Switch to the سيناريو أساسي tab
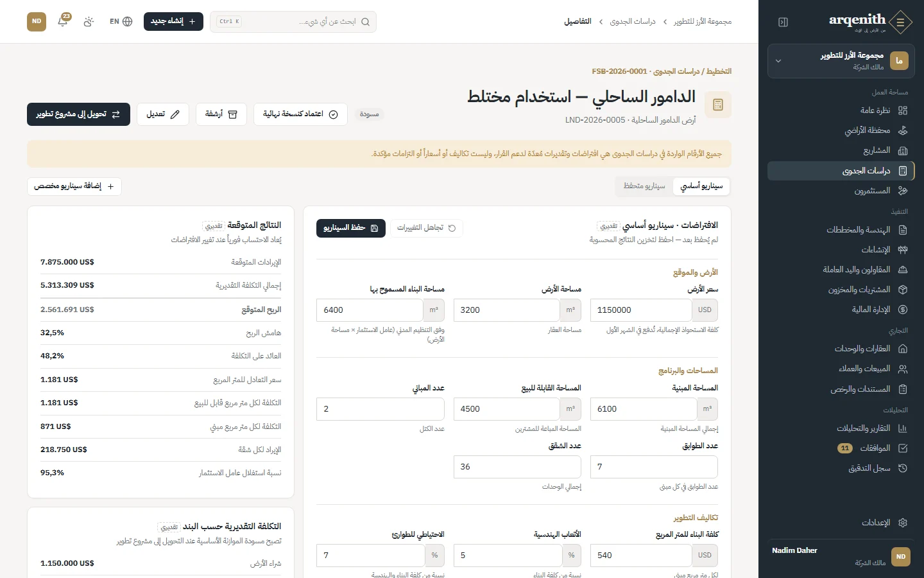Viewport: 924px width, 578px height. [701, 186]
